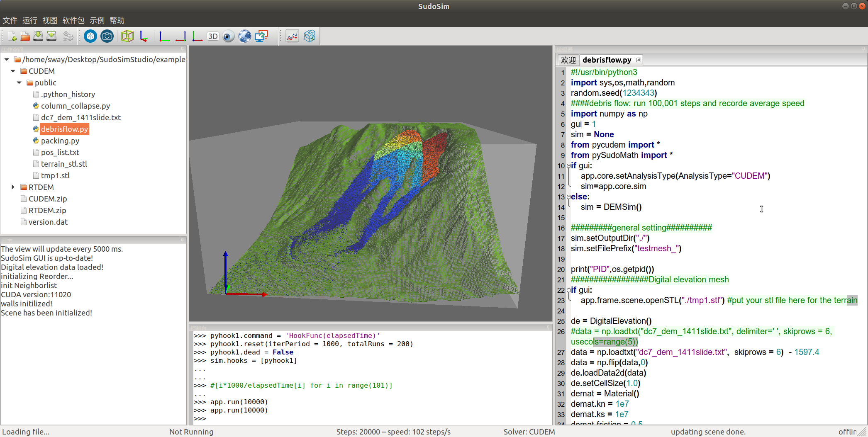Toggle visibility with the eye icon
This screenshot has height=437, width=868.
228,36
